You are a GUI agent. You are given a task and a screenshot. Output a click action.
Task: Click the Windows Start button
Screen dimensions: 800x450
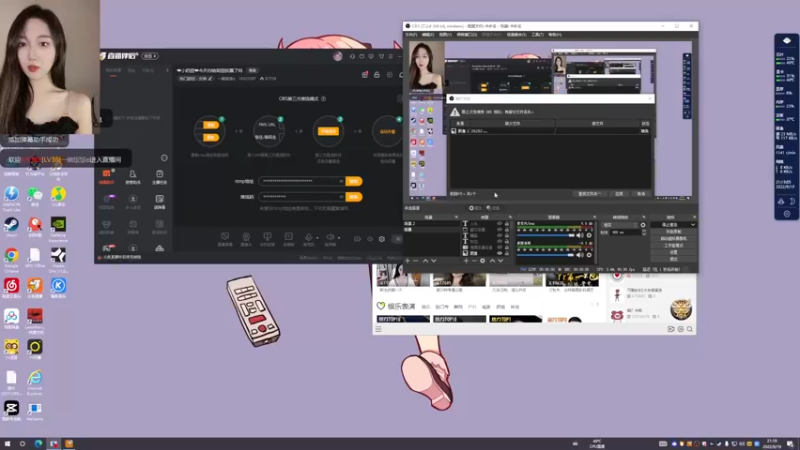click(7, 444)
